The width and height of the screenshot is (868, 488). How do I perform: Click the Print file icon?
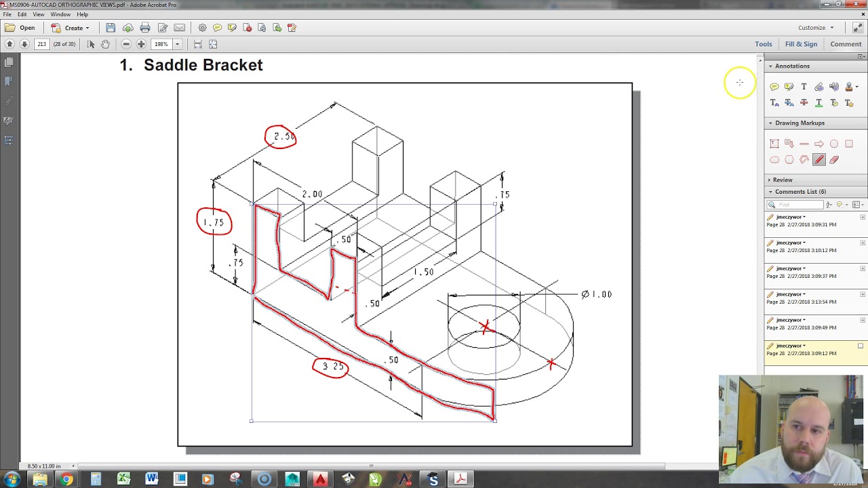click(144, 28)
